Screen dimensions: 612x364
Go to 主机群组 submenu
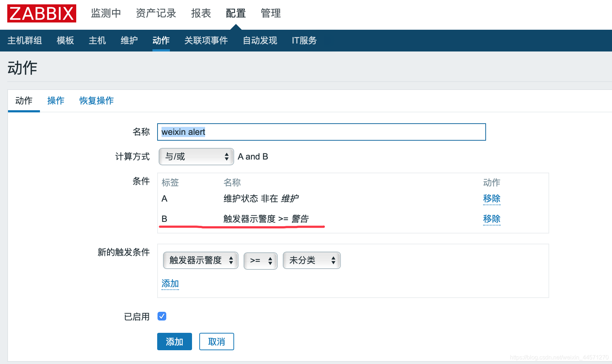[x=25, y=40]
